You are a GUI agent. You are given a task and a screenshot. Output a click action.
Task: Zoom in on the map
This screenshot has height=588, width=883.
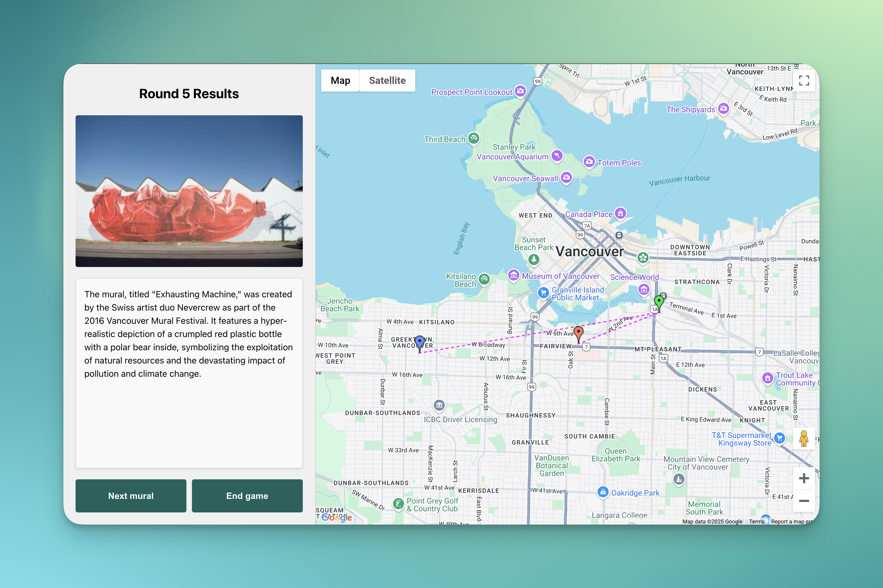804,478
